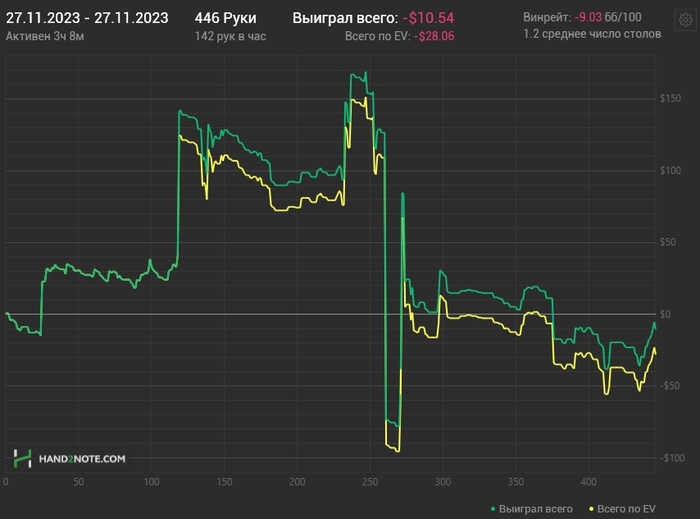Click the $100 y-axis label
Screen dimensions: 700x519
tap(671, 170)
